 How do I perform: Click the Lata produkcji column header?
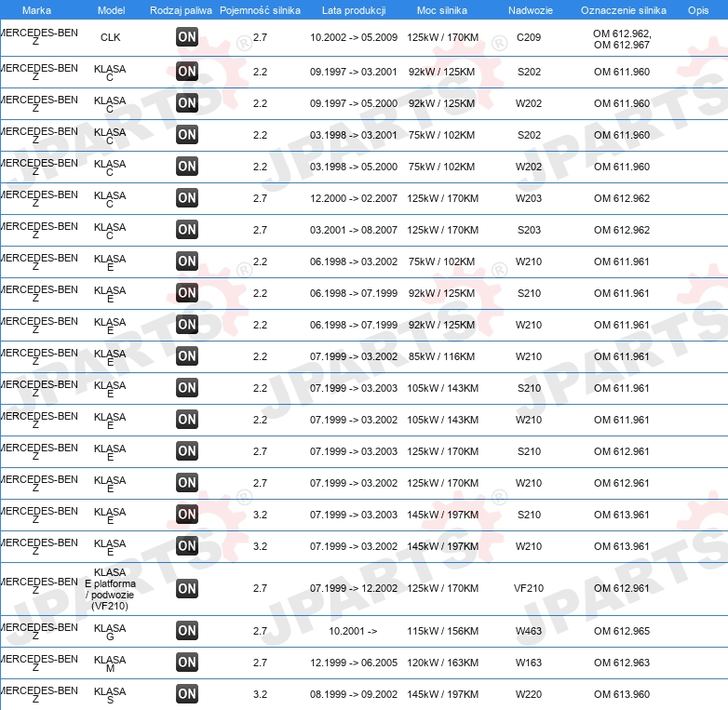[x=354, y=10]
